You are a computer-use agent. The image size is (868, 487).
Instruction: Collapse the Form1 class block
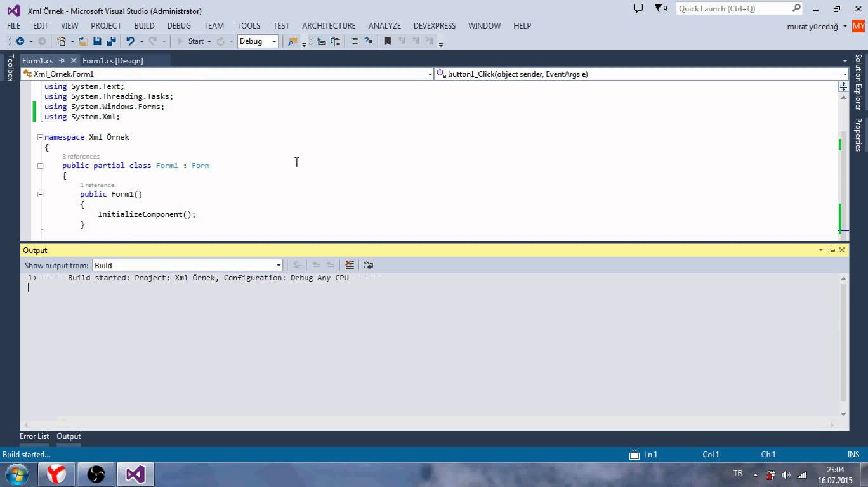click(x=40, y=166)
